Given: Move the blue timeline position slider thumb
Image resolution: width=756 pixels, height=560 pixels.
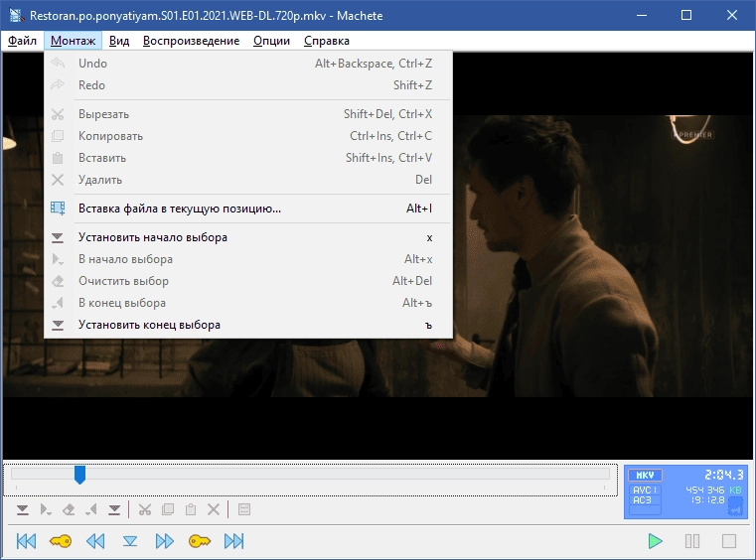Looking at the screenshot, I should 80,475.
